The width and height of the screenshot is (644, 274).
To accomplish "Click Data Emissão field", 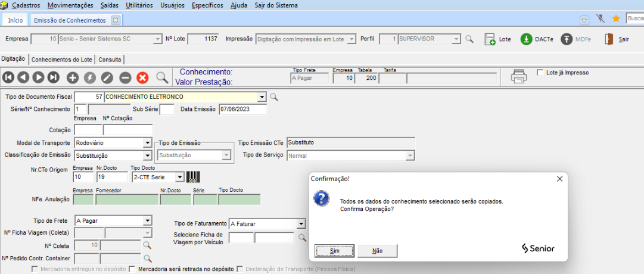I will (x=242, y=109).
